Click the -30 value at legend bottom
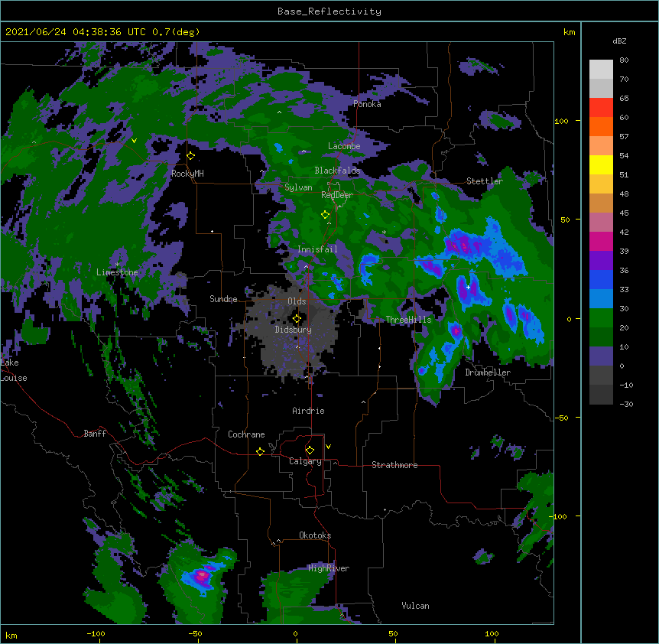The height and width of the screenshot is (644, 659). 626,405
